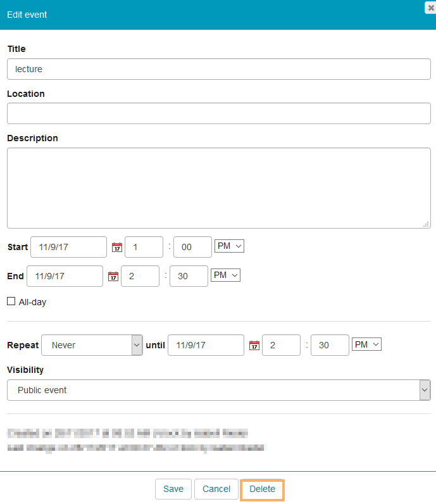This screenshot has width=436, height=504.
Task: Expand the Repeat until AM/PM dropdown
Action: pos(366,344)
